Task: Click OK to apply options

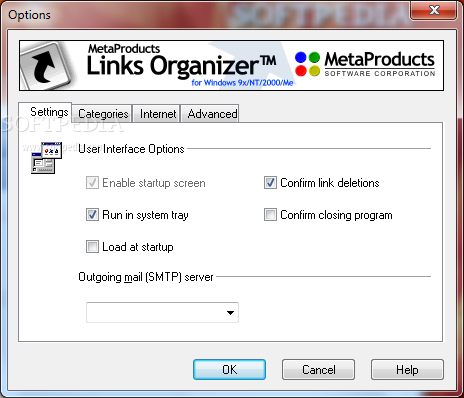Action: 229,369
